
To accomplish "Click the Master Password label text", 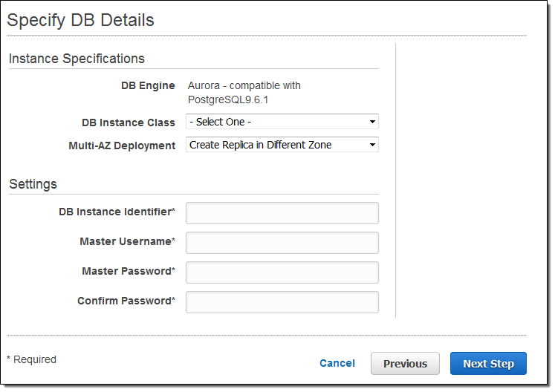I will pos(128,272).
